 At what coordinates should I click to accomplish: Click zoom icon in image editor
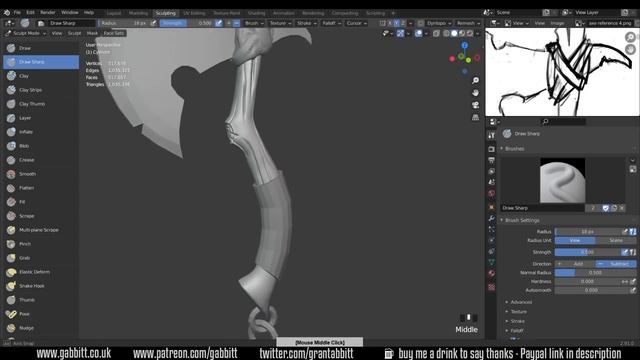[x=631, y=37]
